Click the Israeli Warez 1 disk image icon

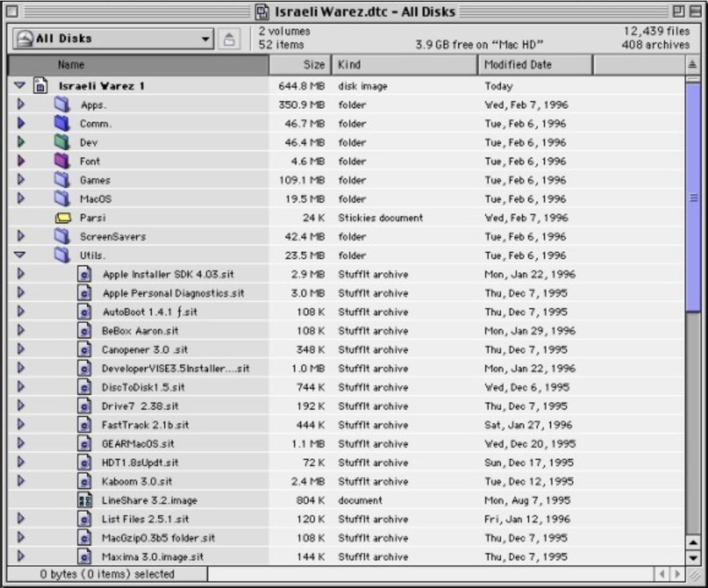pyautogui.click(x=40, y=86)
